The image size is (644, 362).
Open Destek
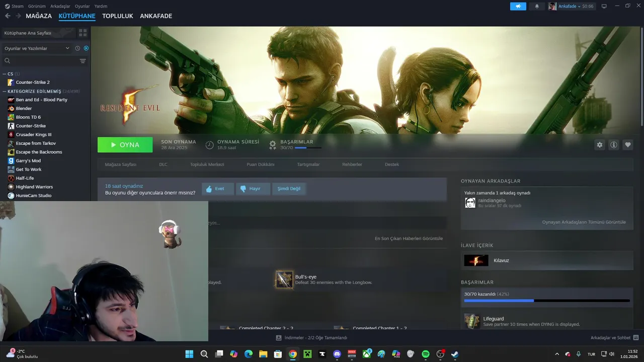392,164
